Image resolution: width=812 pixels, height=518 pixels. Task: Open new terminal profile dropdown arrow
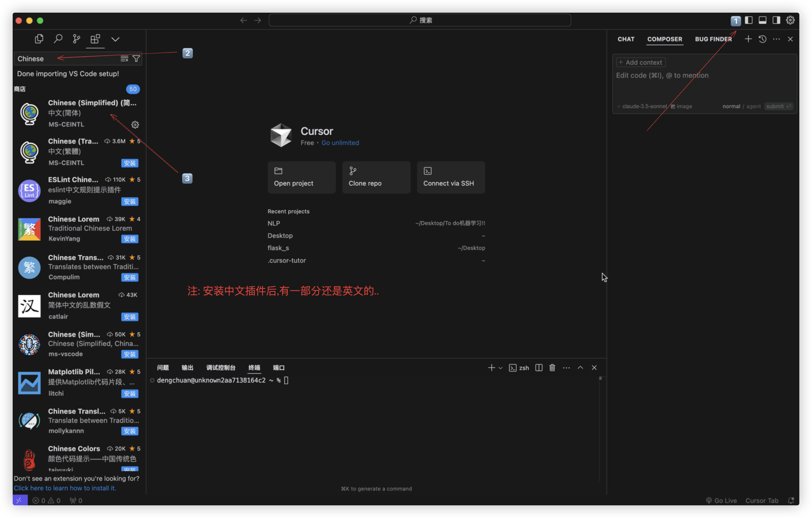(x=500, y=368)
